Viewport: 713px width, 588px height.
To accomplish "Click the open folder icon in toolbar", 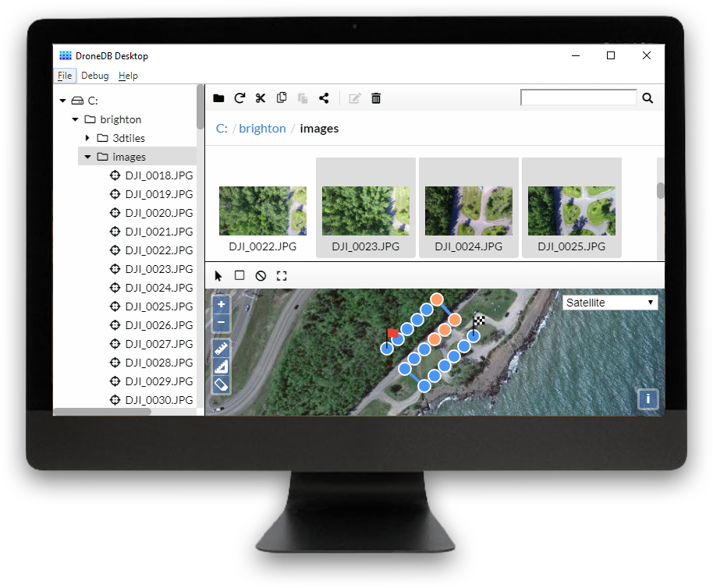I will (218, 98).
